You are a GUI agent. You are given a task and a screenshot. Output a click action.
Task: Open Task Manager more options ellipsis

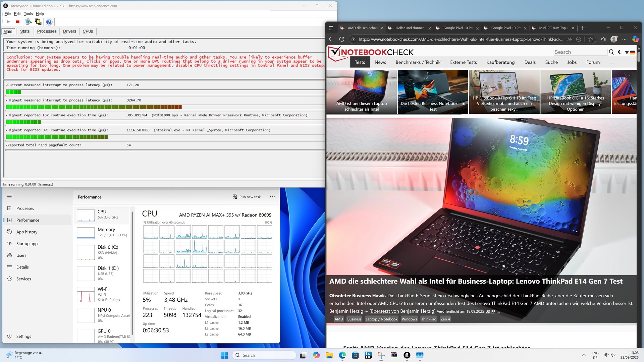(x=272, y=197)
